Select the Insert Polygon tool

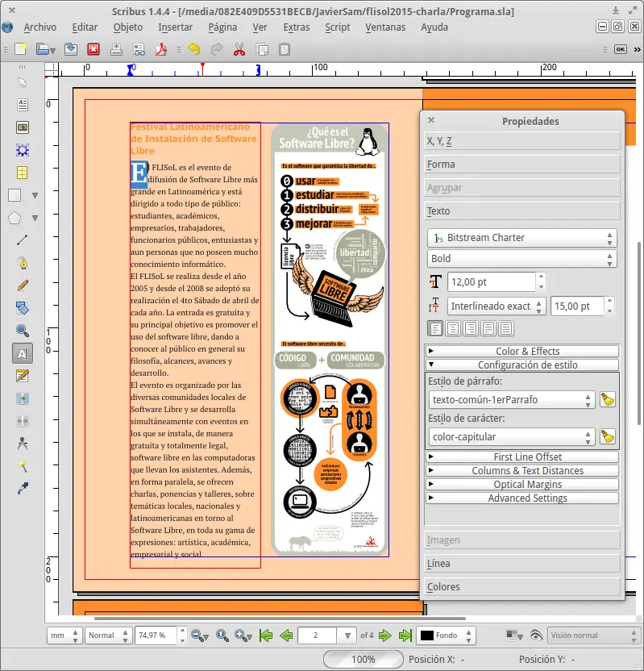(x=15, y=218)
